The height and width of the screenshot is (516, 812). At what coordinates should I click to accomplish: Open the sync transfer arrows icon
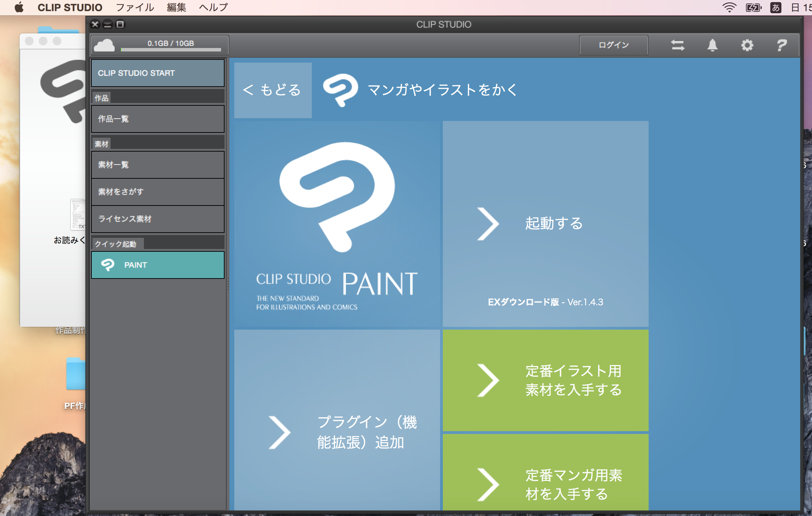(677, 45)
